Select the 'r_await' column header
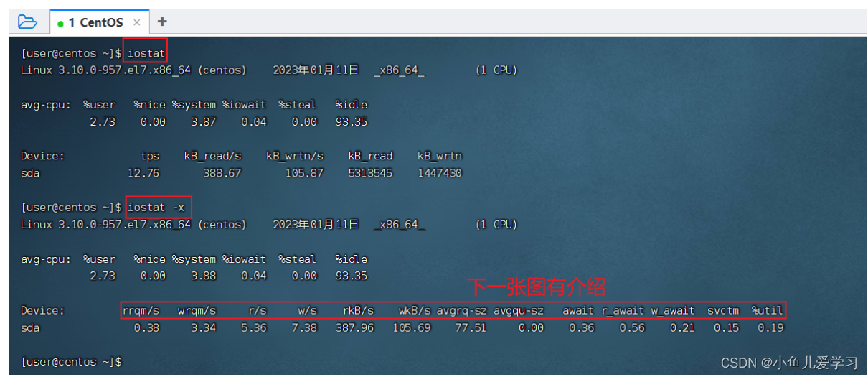This screenshot has height=377, width=868. coord(623,311)
